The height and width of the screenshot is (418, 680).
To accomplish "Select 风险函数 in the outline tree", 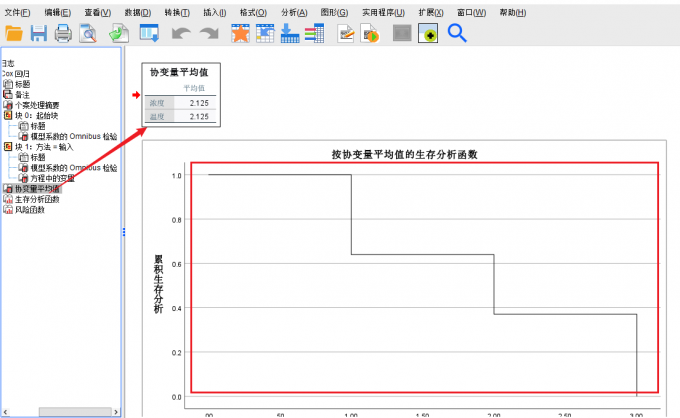I will point(30,210).
